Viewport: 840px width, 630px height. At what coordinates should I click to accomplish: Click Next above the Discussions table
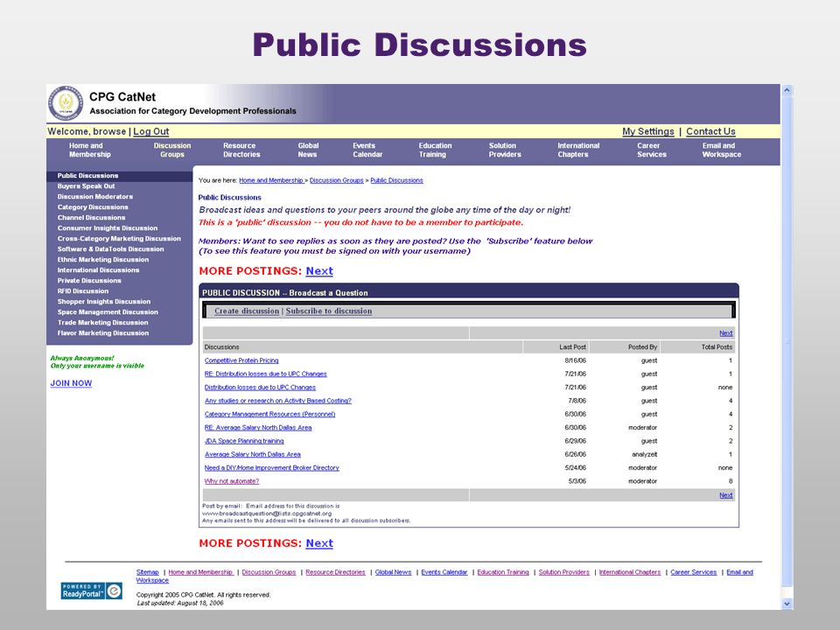tap(726, 333)
